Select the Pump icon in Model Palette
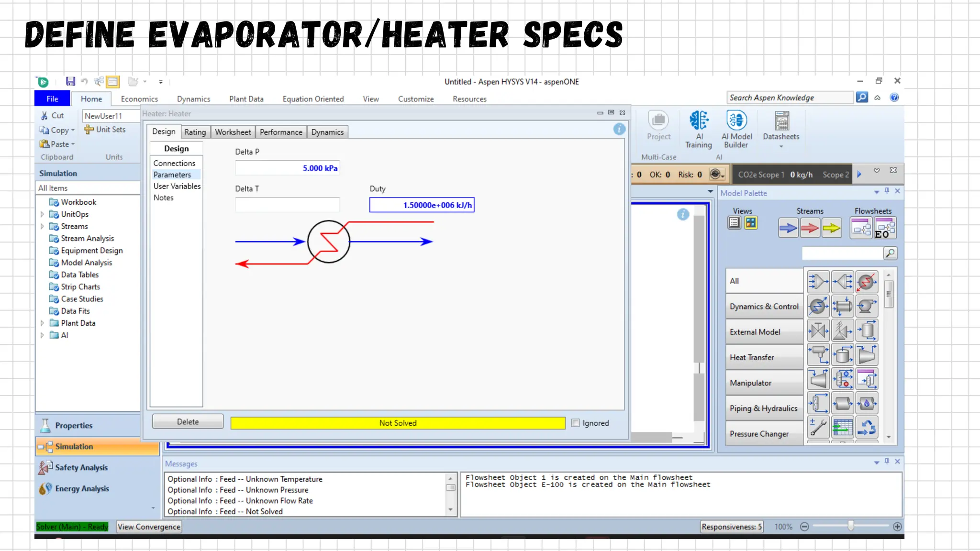 click(867, 306)
